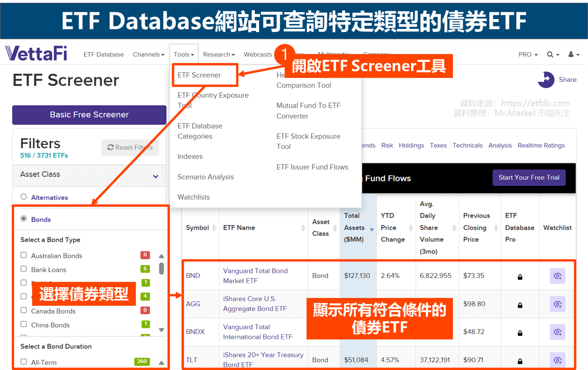This screenshot has height=370, width=588.
Task: Click the lock icon in BND row
Action: coord(520,277)
